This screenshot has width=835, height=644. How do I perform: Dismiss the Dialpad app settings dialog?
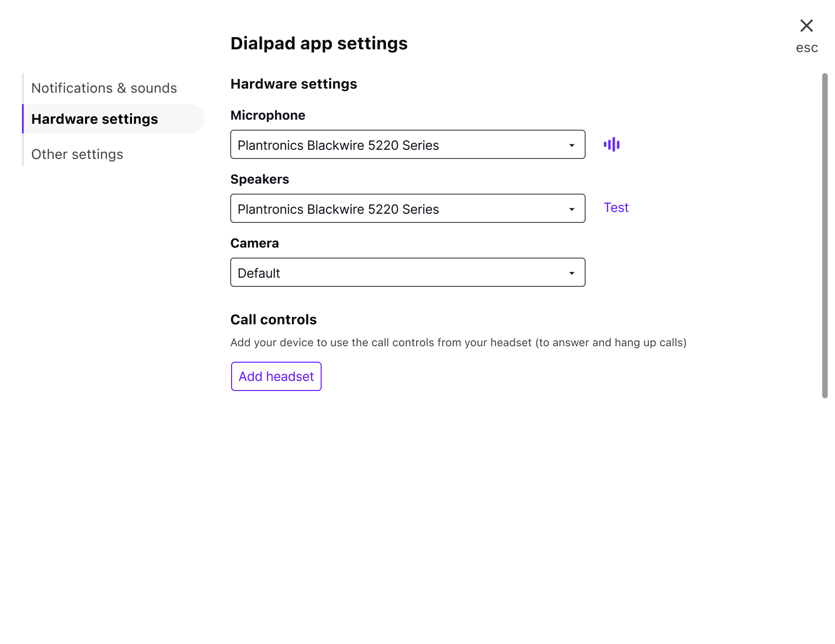click(807, 26)
